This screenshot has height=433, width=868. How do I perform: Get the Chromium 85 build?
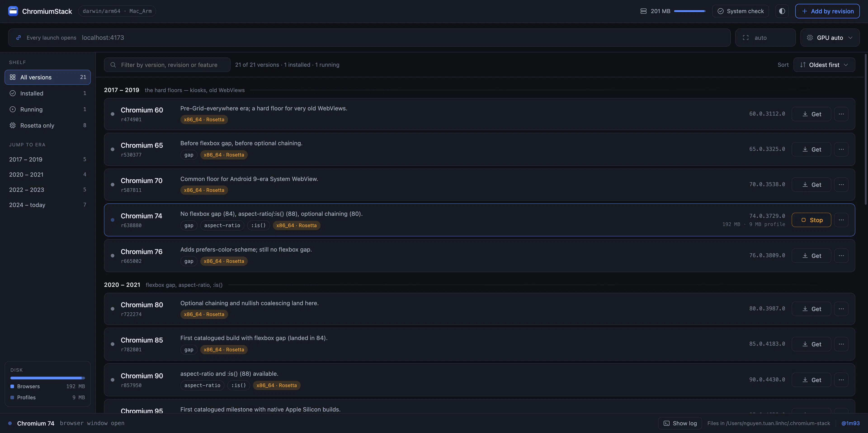pyautogui.click(x=811, y=344)
